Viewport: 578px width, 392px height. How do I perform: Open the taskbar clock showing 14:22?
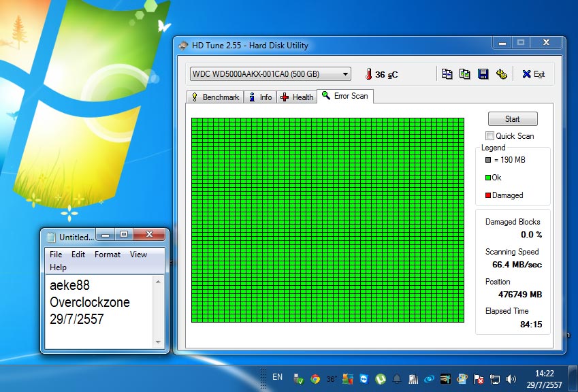545,379
